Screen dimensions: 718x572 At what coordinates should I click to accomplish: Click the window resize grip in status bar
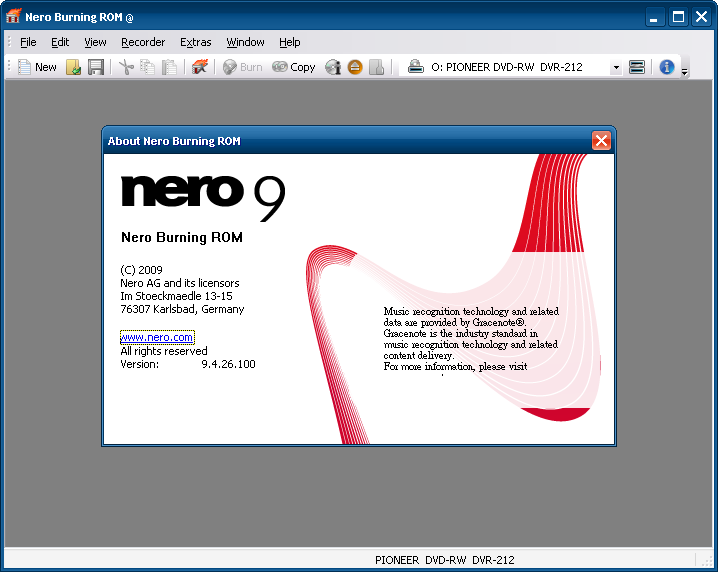tap(707, 561)
